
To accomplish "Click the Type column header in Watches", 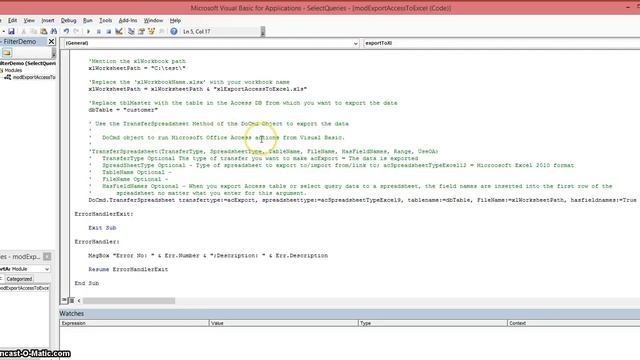I will 433,323.
